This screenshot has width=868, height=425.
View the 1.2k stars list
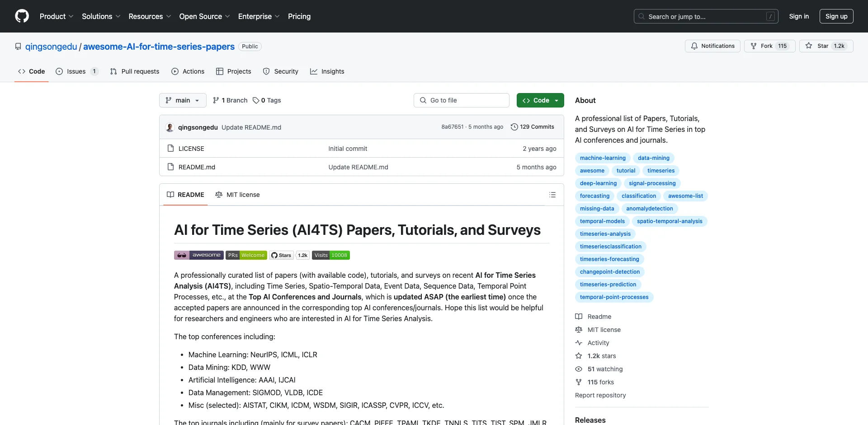[x=595, y=356]
